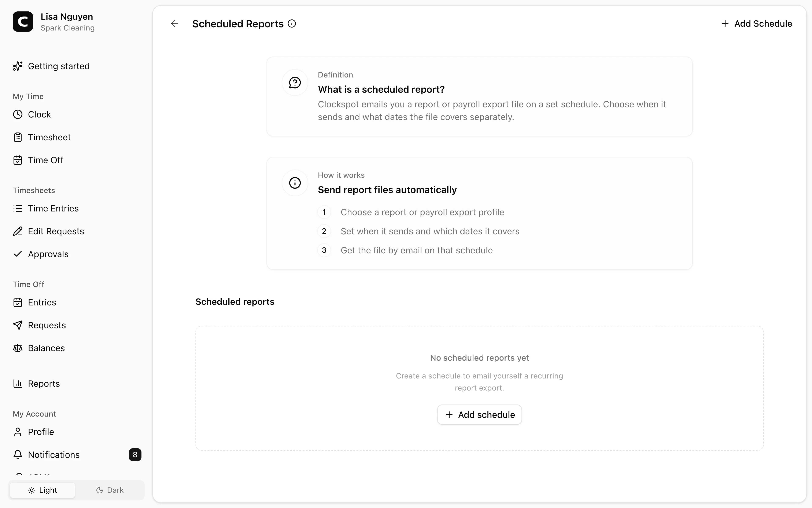
Task: Click the My Time calendar-check icon
Action: pos(18,160)
